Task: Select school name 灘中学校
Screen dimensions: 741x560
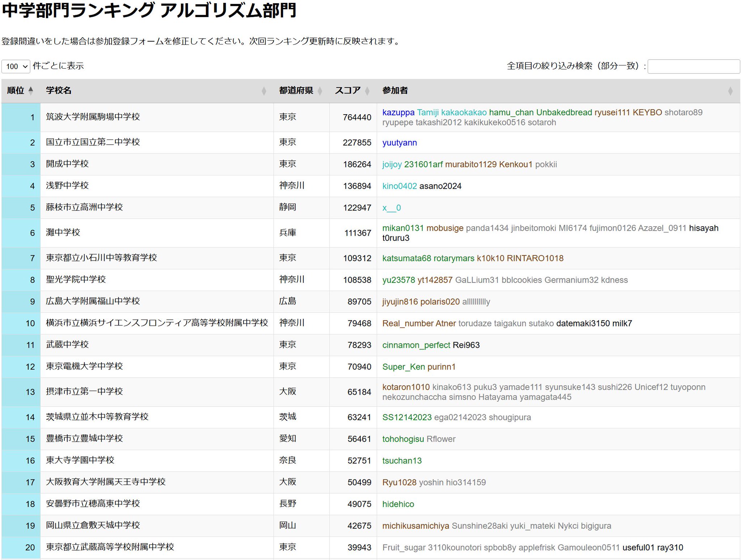Action: [63, 232]
